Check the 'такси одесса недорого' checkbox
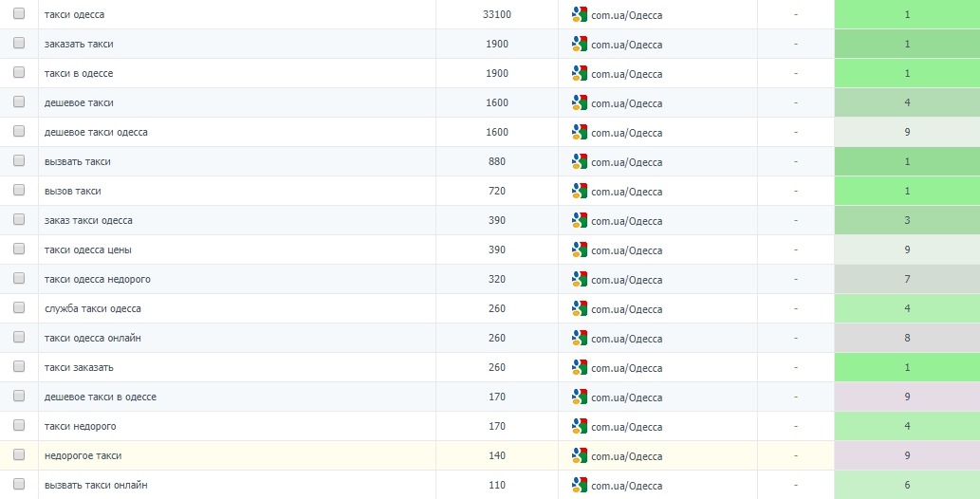The image size is (980, 499). click(x=19, y=278)
